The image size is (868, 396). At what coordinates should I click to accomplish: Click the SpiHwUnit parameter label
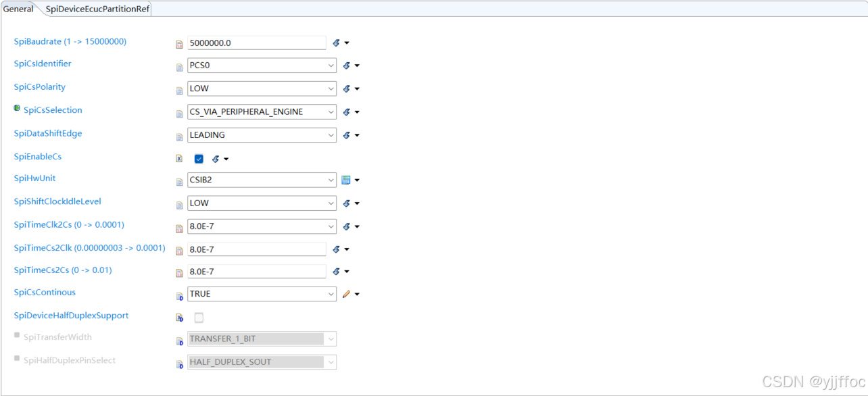pyautogui.click(x=35, y=178)
